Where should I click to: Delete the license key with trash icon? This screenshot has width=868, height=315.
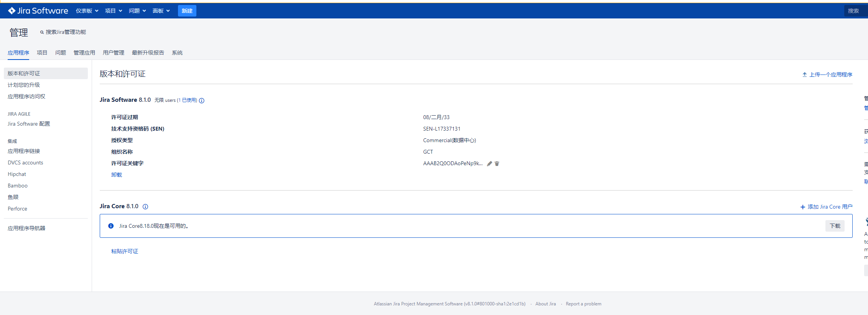click(x=497, y=164)
